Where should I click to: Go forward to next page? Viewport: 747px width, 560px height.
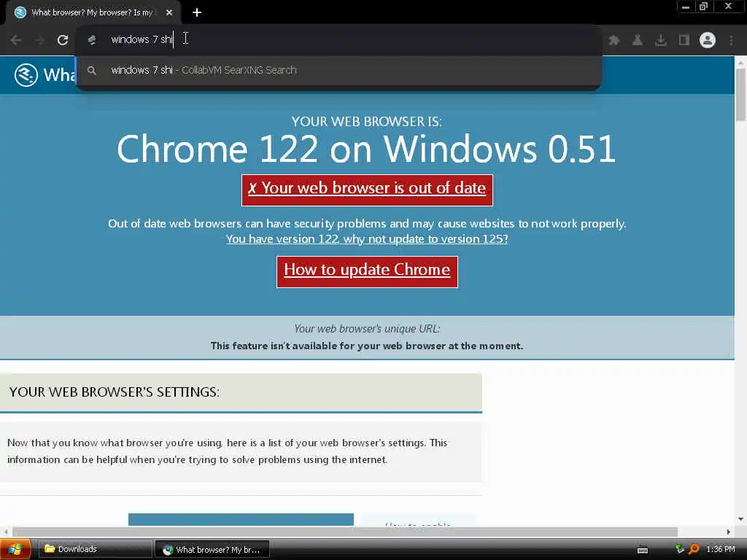pos(40,40)
